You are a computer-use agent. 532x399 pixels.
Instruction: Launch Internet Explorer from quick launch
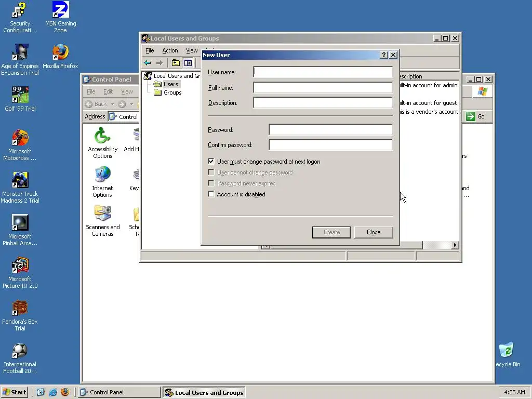(x=53, y=392)
